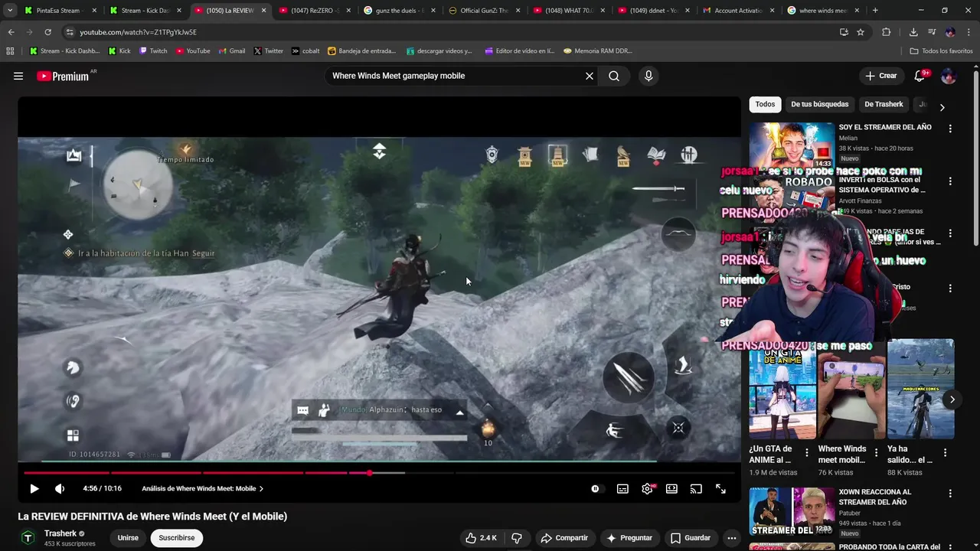Image resolution: width=980 pixels, height=551 pixels.
Task: Click the Unirse membership button
Action: pyautogui.click(x=128, y=538)
